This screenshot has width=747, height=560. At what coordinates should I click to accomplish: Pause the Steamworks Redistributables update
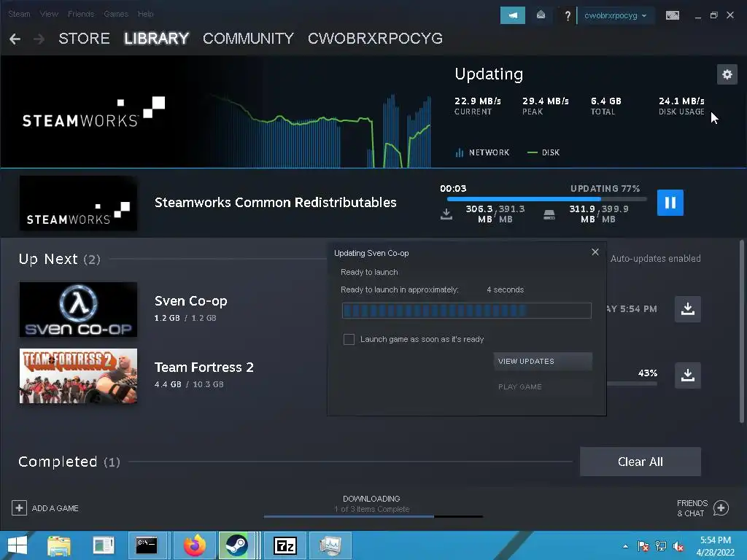[670, 203]
